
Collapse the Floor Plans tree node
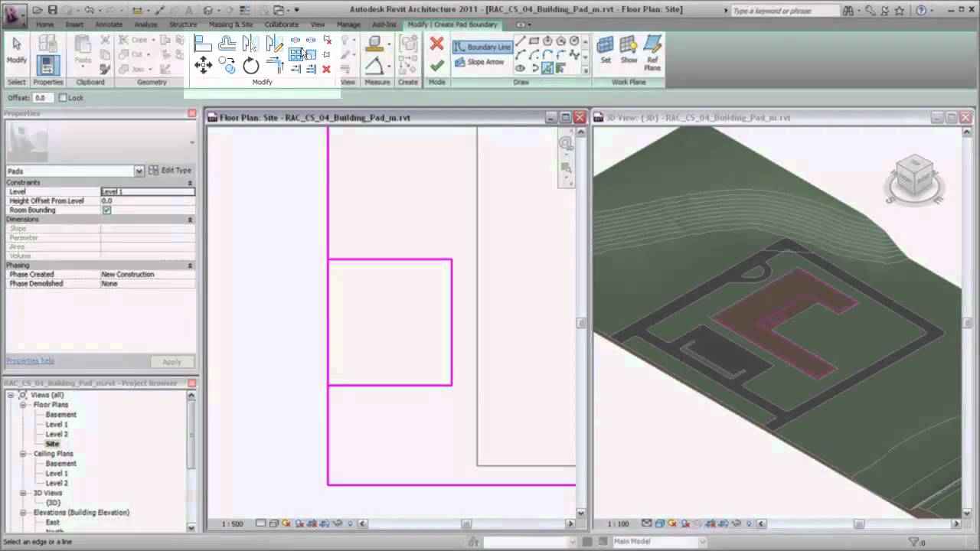(x=23, y=405)
